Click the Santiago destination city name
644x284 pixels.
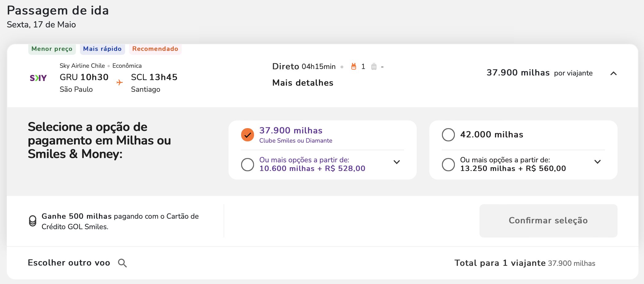coord(145,89)
